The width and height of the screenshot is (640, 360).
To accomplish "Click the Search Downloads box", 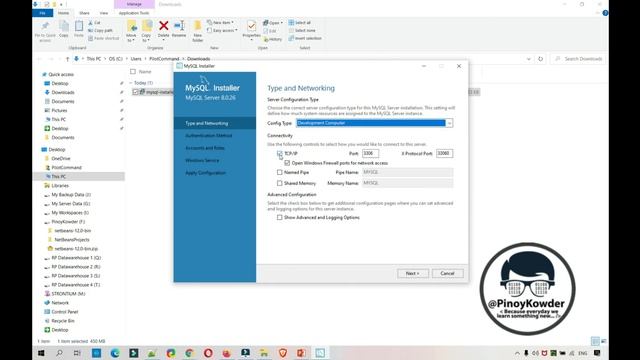I will click(578, 59).
